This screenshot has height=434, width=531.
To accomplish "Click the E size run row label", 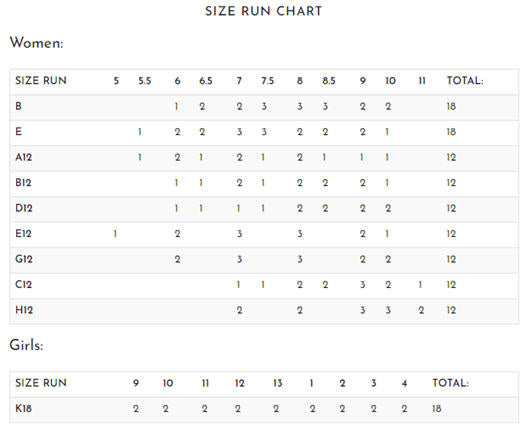I will [18, 132].
